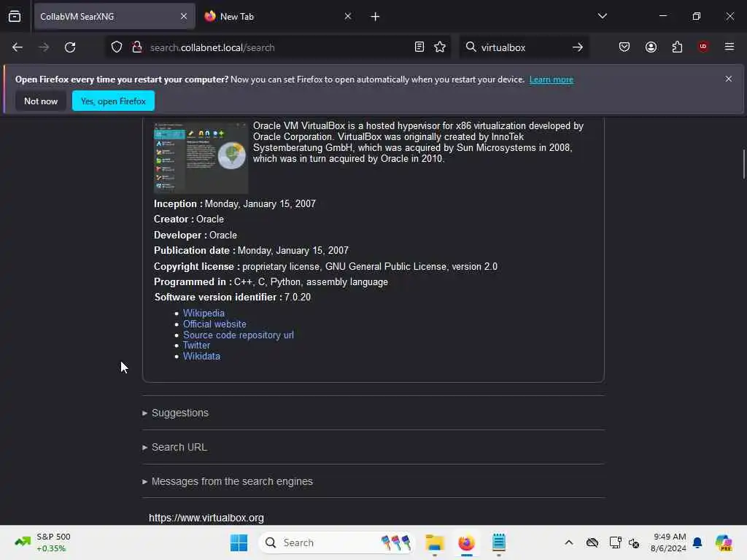The image size is (747, 560).
Task: Submit the virtualbox search arrow
Action: tap(578, 47)
